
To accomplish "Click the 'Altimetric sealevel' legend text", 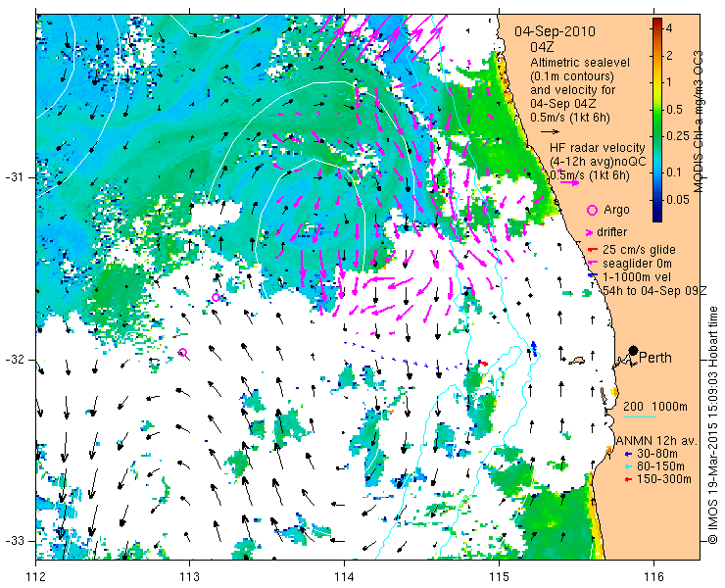I will click(580, 62).
